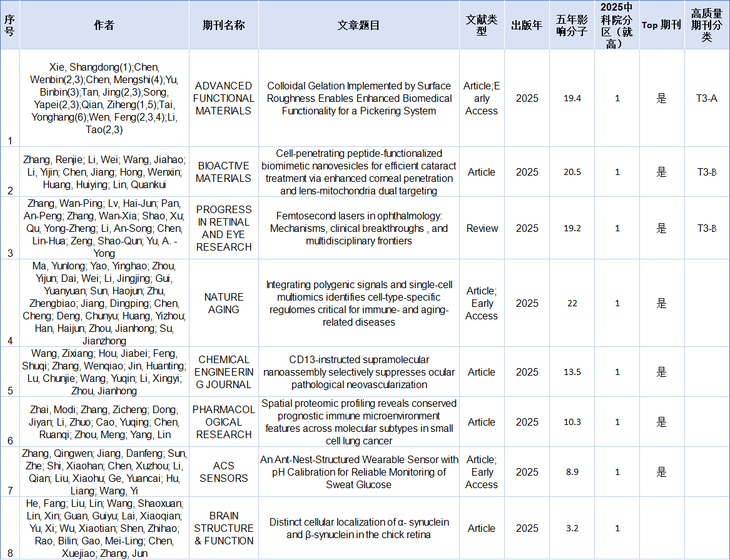Select the 高质量期刊分类 header cell
This screenshot has height=560, width=730.
coord(706,25)
